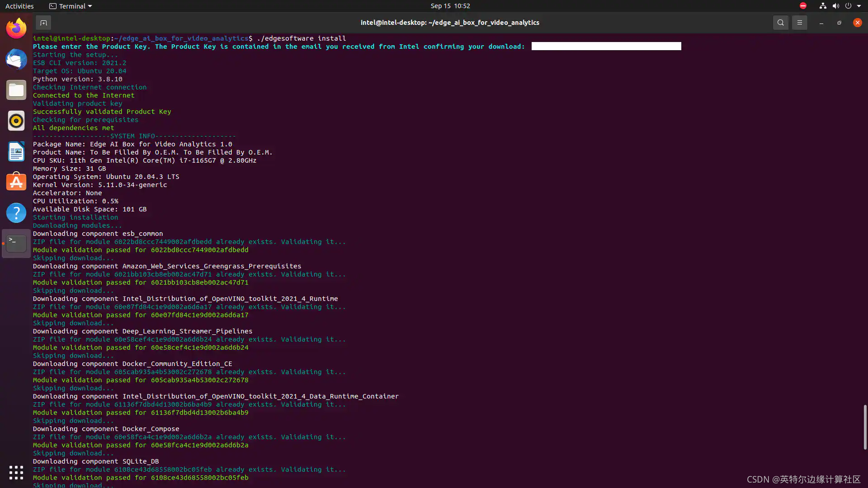Click the 'All dependencies met' line
868x488 pixels.
(x=73, y=128)
